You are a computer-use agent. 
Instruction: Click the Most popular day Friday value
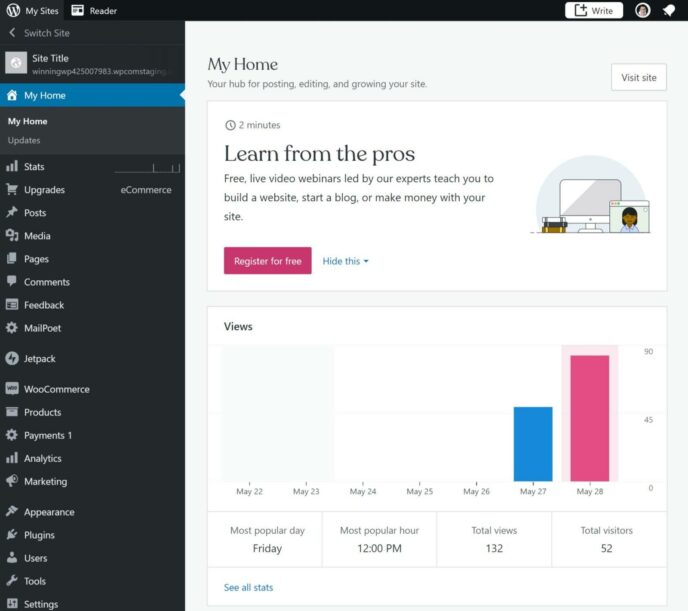coord(267,548)
